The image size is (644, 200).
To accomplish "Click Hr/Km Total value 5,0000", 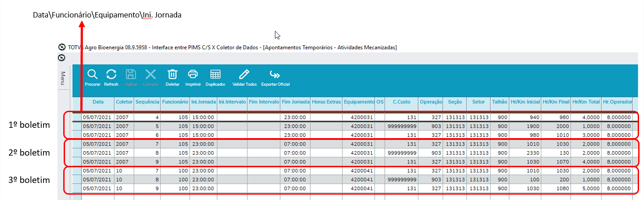I will click(586, 188).
